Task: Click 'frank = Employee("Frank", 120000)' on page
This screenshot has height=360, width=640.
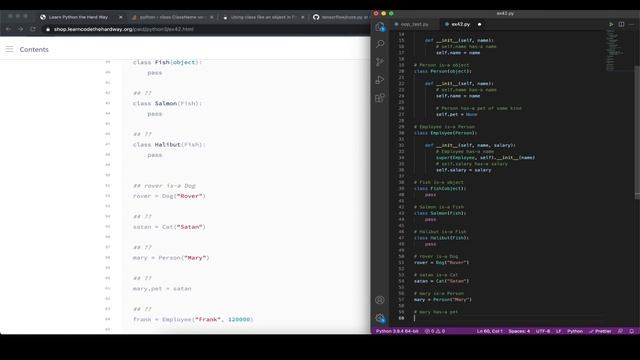Action: 193,320
